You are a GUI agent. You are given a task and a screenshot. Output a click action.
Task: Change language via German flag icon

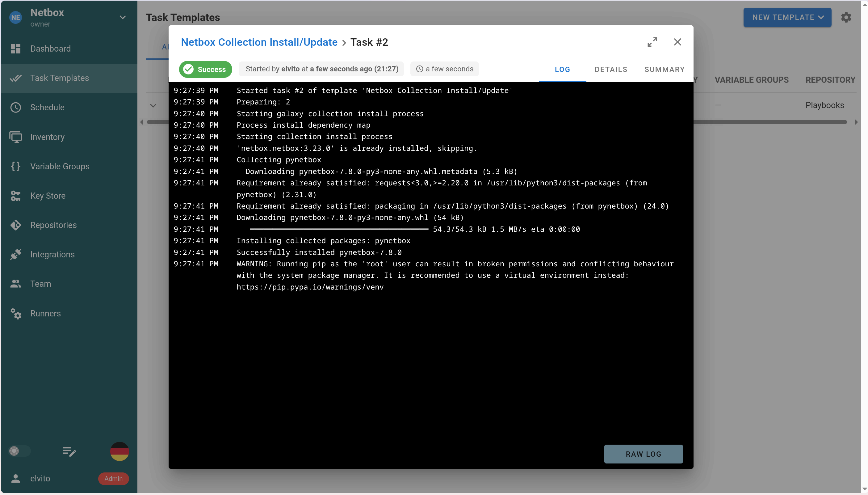click(x=120, y=451)
